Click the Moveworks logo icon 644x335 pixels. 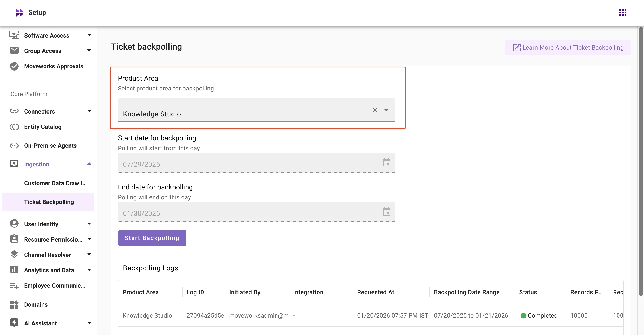click(x=20, y=13)
